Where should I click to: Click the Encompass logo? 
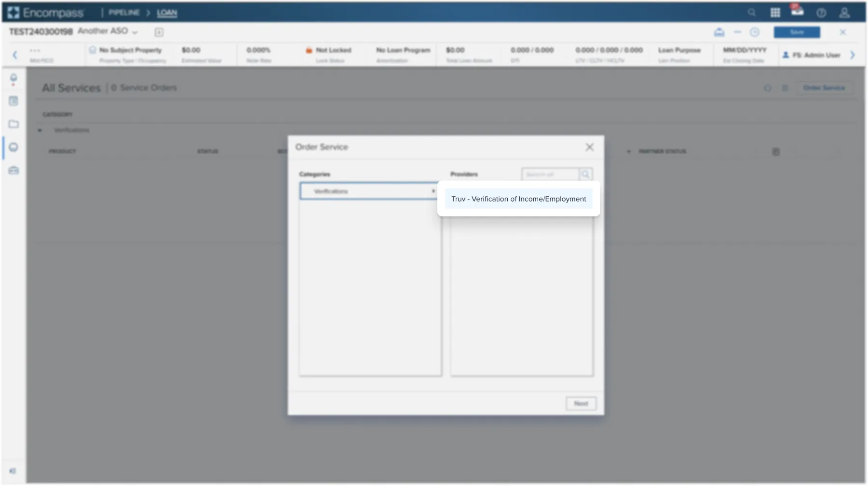46,13
